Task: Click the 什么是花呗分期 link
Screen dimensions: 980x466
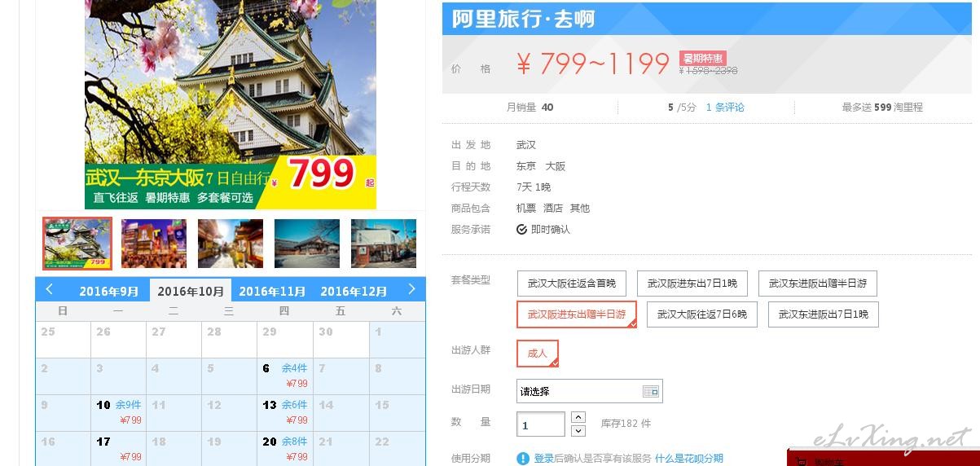Action: click(689, 459)
